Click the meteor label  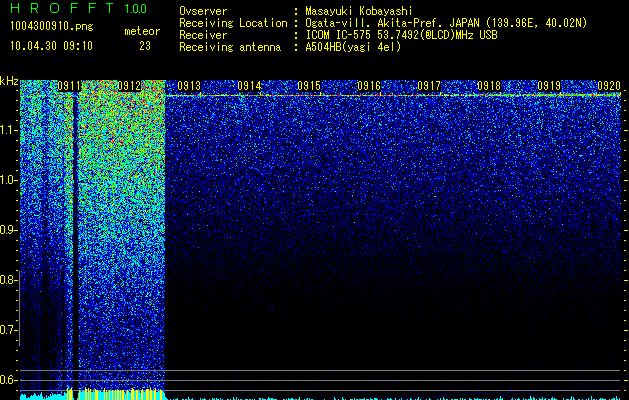tap(142, 31)
